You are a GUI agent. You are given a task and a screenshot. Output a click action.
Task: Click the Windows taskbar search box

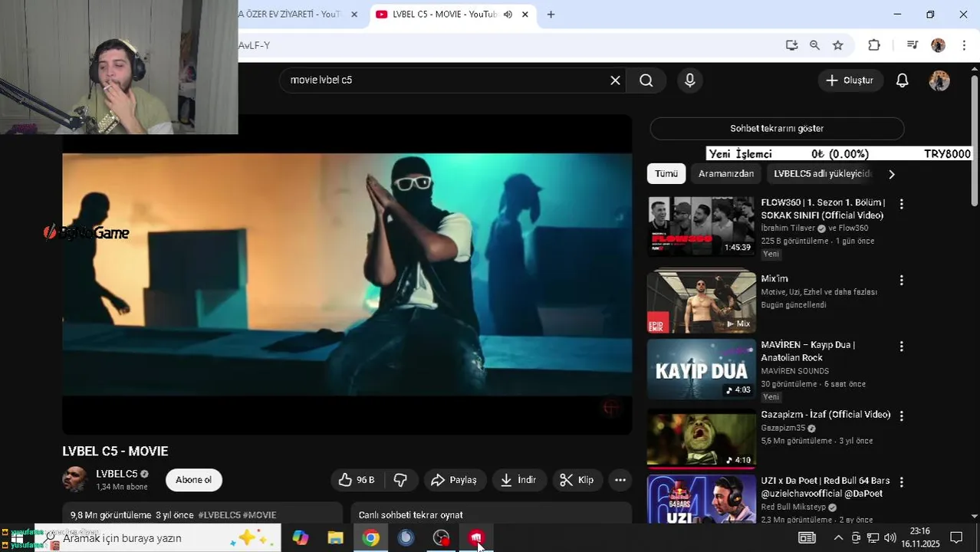click(x=158, y=538)
